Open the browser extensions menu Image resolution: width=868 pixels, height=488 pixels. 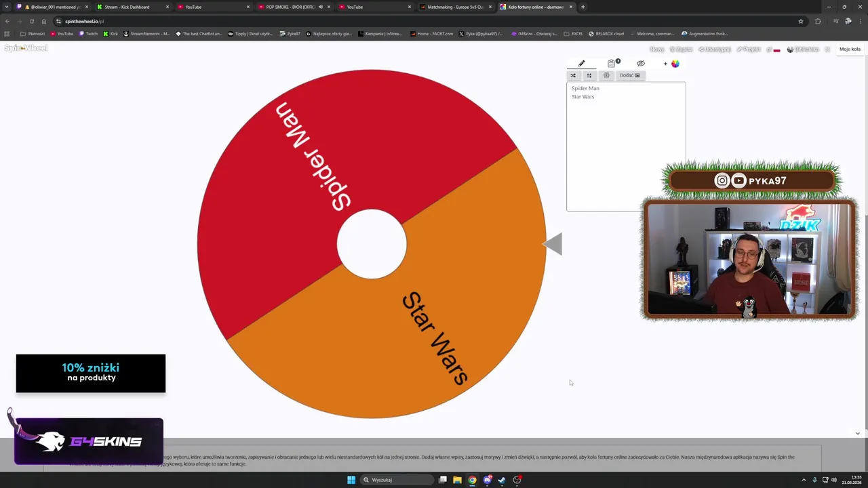point(818,21)
